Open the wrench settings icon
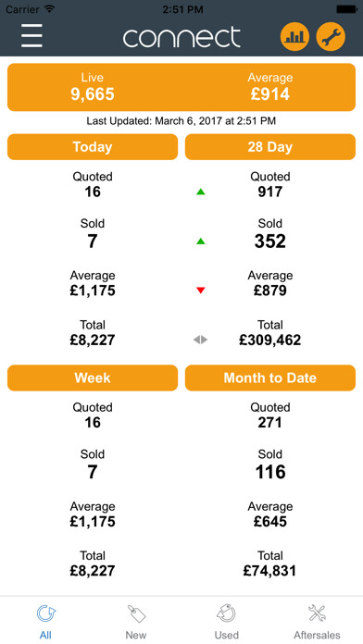The image size is (363, 644). click(x=331, y=37)
